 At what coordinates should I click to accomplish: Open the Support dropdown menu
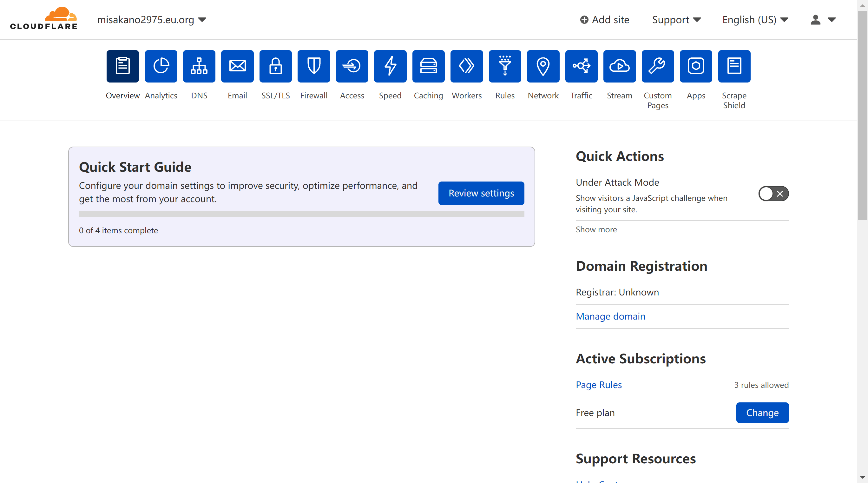[676, 20]
